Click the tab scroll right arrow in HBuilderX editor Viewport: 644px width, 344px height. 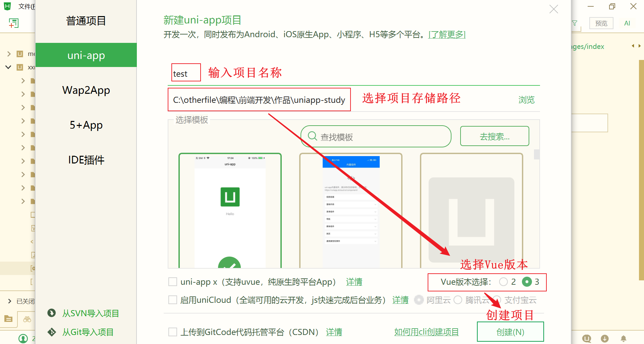click(x=640, y=46)
